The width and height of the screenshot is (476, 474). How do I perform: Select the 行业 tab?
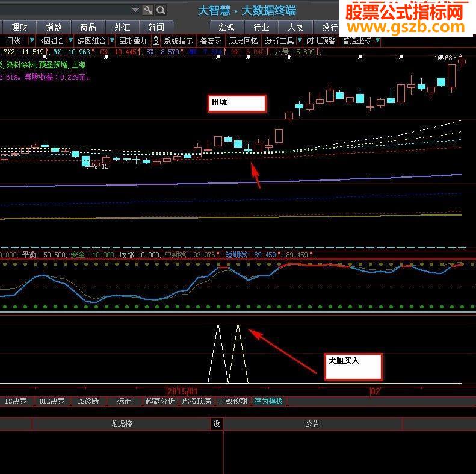pyautogui.click(x=261, y=27)
